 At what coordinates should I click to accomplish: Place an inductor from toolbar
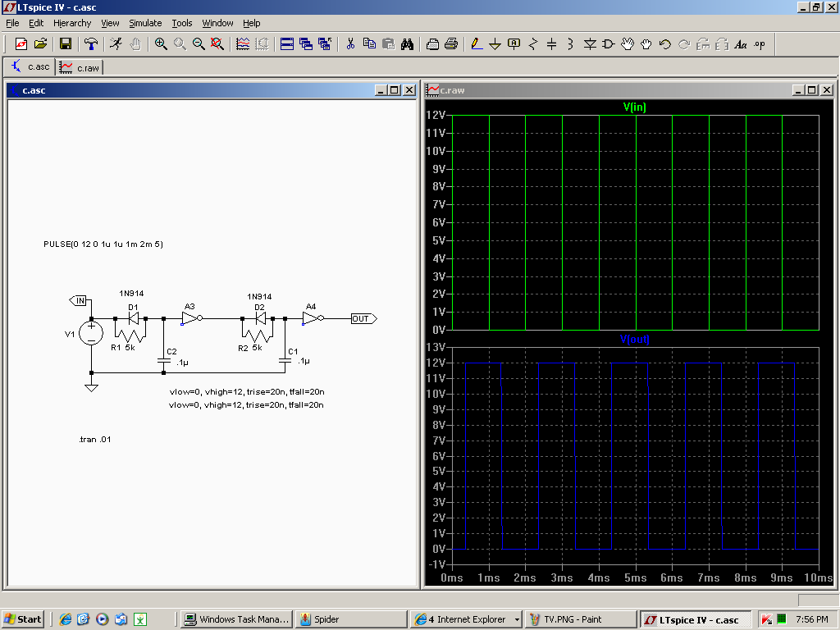[571, 44]
